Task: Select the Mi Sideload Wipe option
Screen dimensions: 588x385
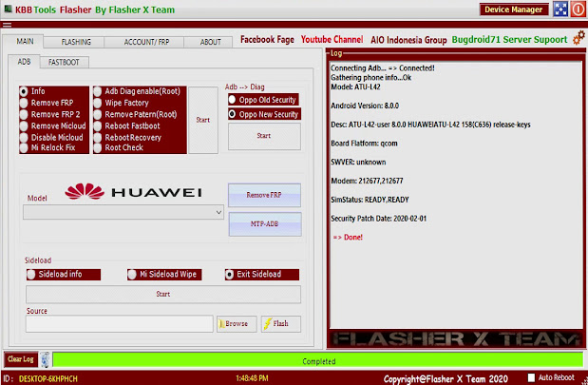Action: coord(164,275)
